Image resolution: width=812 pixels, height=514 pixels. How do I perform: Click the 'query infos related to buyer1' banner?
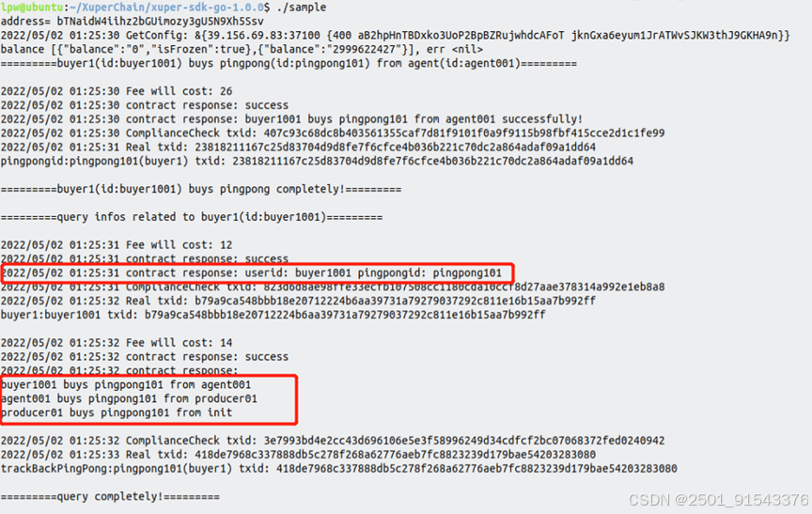(x=192, y=217)
